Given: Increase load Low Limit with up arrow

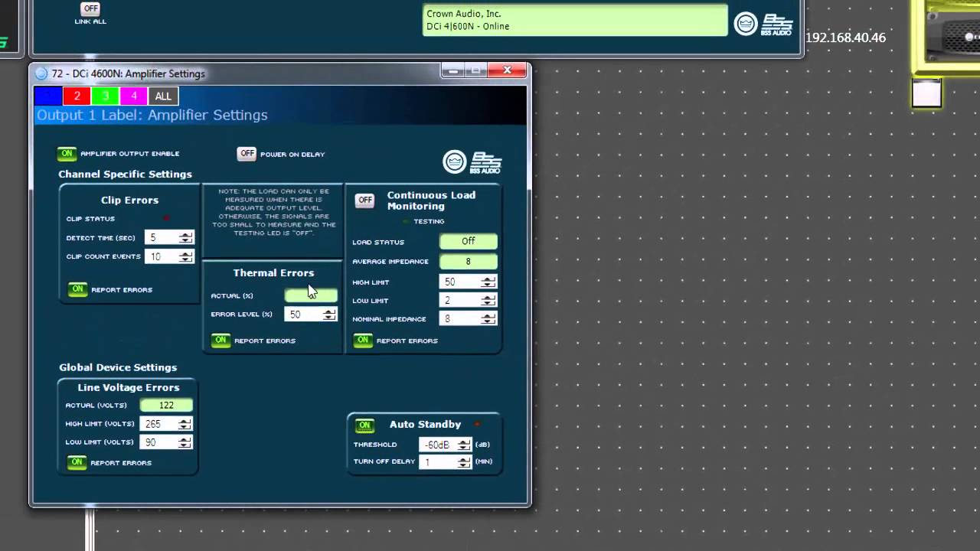Looking at the screenshot, I should [x=488, y=298].
